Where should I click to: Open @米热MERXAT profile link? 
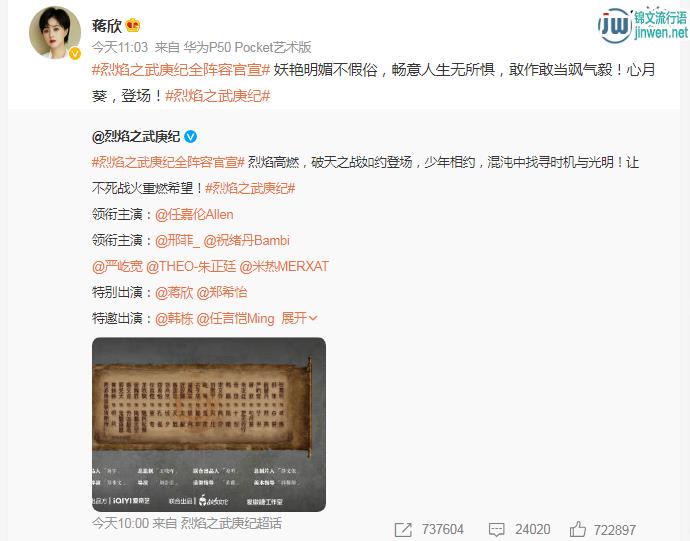284,266
